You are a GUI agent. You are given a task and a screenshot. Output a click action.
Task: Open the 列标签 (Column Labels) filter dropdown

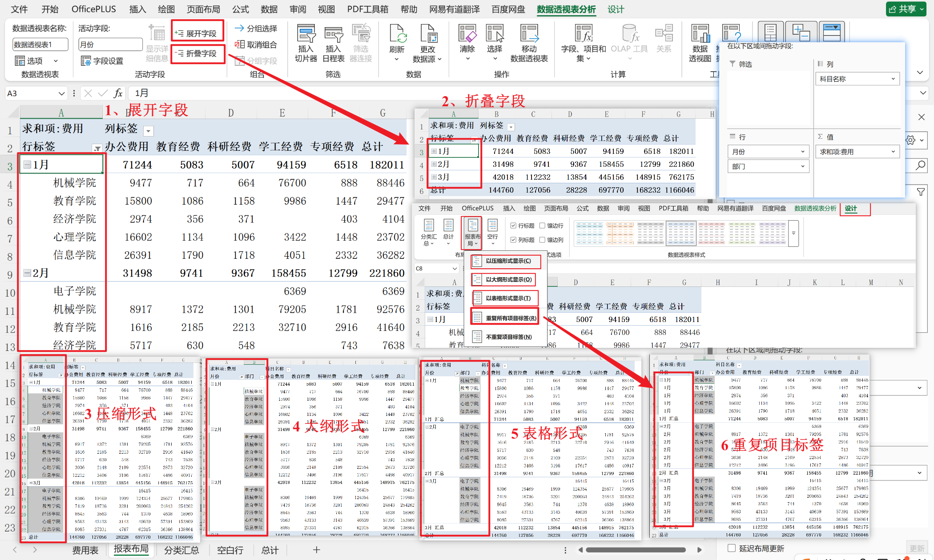pos(149,131)
